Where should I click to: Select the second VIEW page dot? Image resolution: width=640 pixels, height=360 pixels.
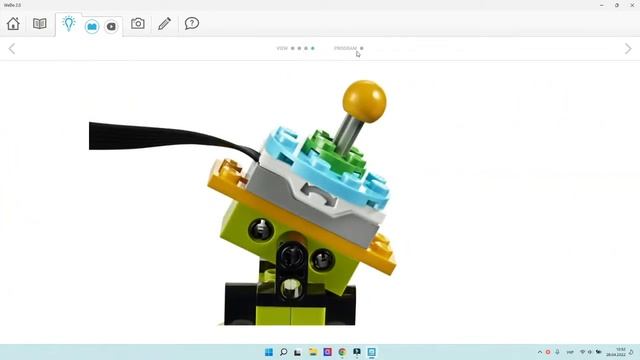(299, 48)
